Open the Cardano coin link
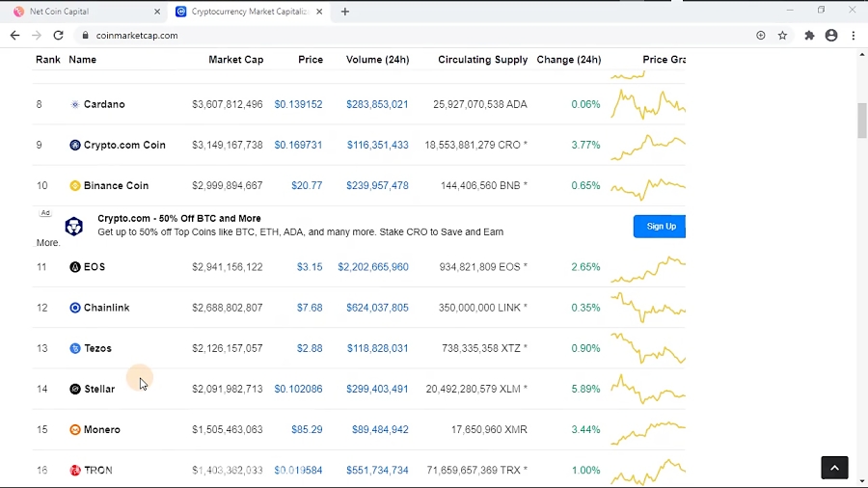Screen dimensions: 868x488 click(x=104, y=104)
